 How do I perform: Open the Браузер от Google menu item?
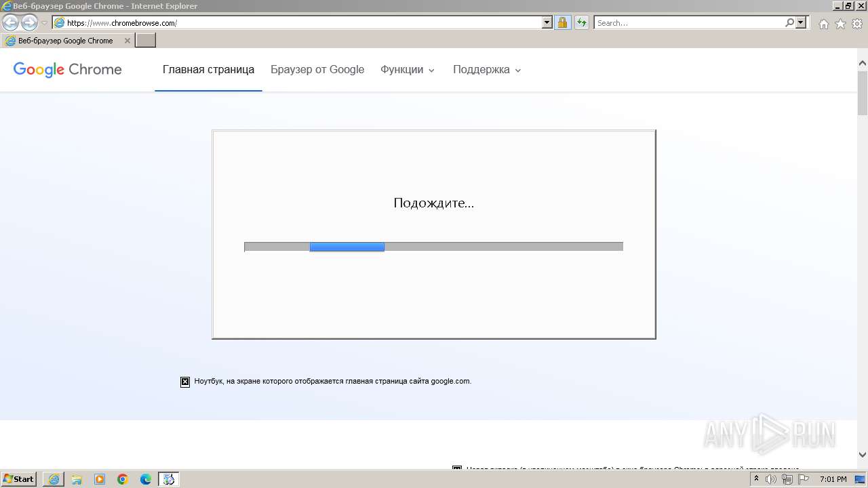coord(317,69)
